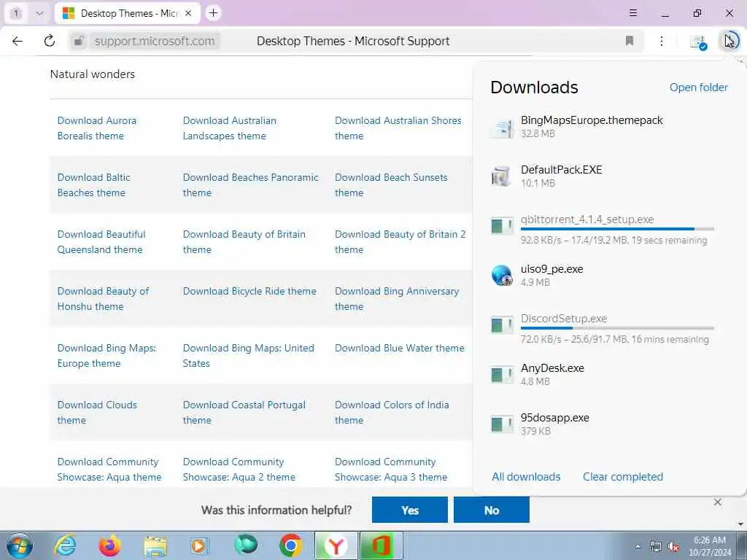Download Australian Landscapes theme
747x560 pixels.
click(x=230, y=128)
